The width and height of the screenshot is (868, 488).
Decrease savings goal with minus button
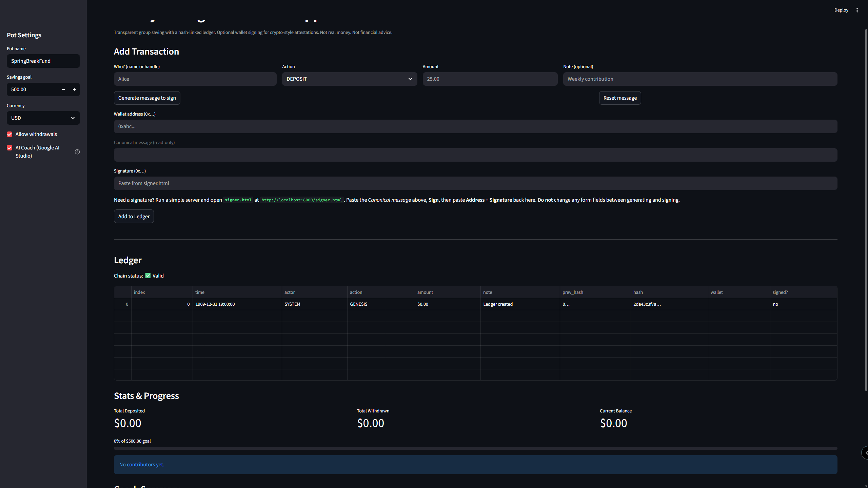63,89
